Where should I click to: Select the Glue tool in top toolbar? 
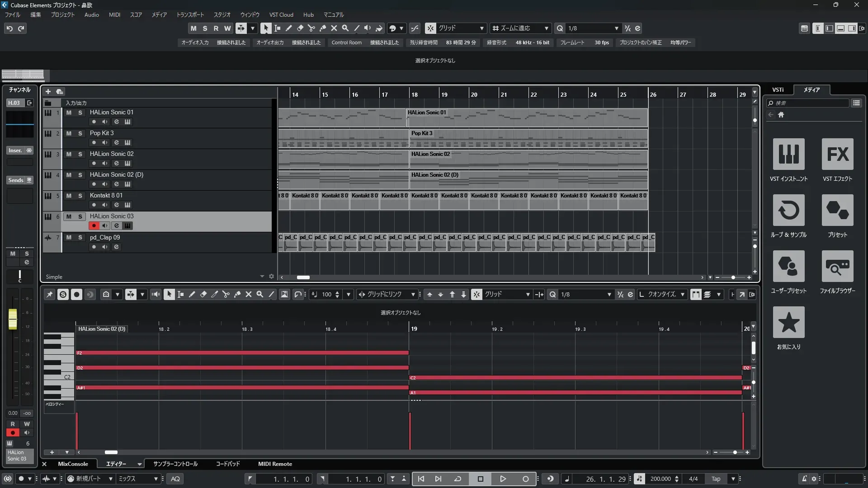tap(323, 28)
